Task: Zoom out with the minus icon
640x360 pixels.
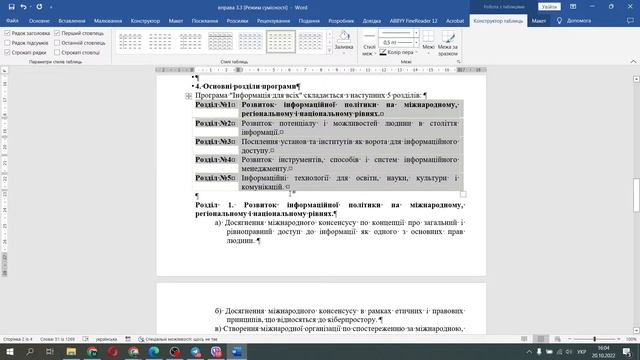Action: pyautogui.click(x=570, y=339)
